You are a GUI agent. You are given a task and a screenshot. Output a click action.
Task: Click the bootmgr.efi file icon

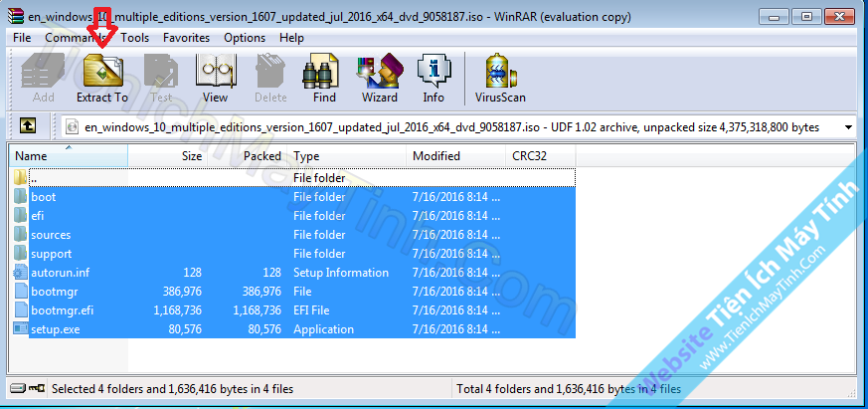(21, 309)
